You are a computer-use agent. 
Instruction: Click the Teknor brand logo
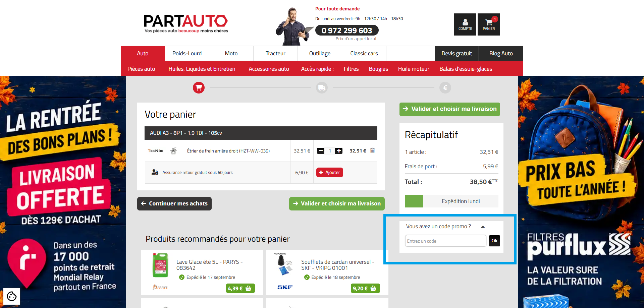(156, 151)
